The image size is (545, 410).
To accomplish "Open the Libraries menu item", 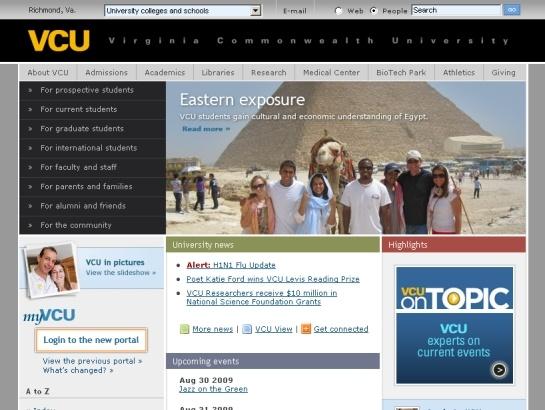I will [x=218, y=73].
